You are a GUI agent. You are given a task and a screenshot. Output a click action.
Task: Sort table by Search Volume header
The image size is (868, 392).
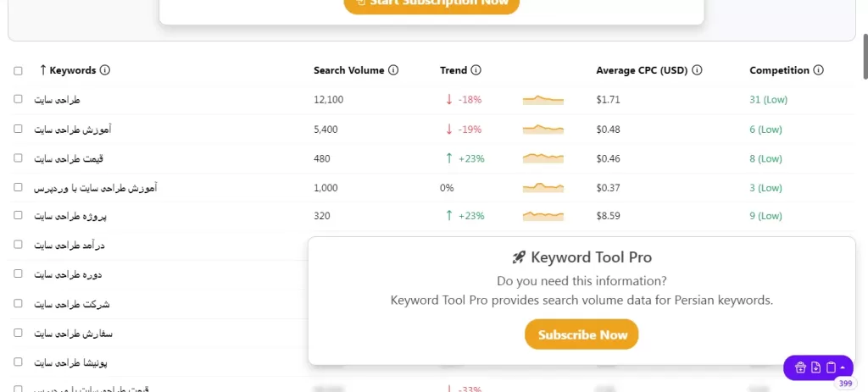[x=348, y=70]
